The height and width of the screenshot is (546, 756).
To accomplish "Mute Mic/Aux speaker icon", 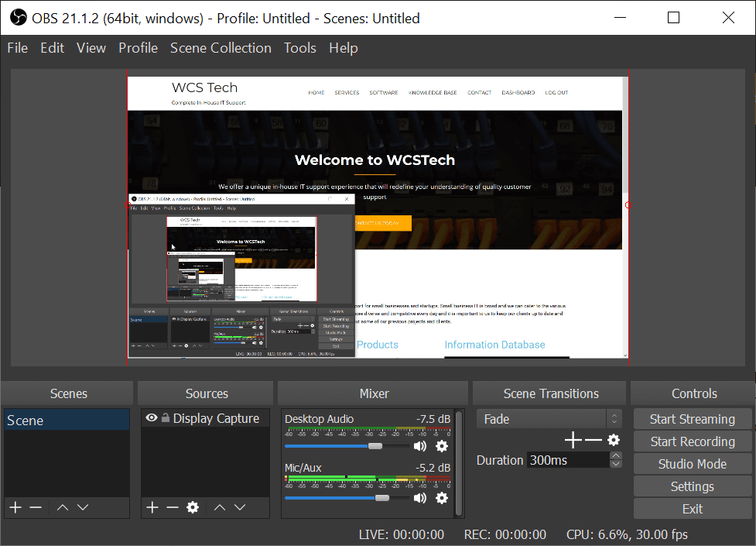I will coord(420,498).
